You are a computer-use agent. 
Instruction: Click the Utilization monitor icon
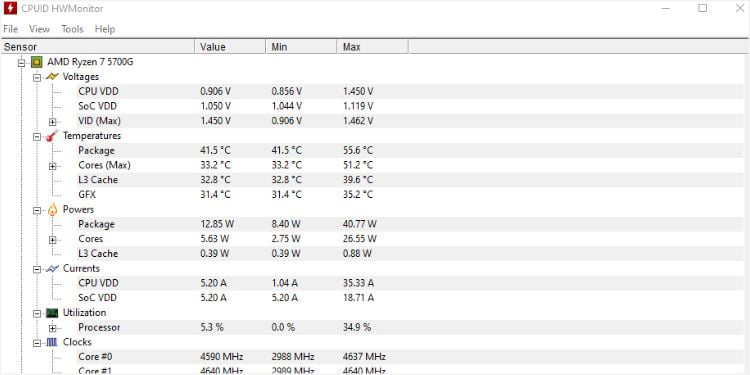52,313
